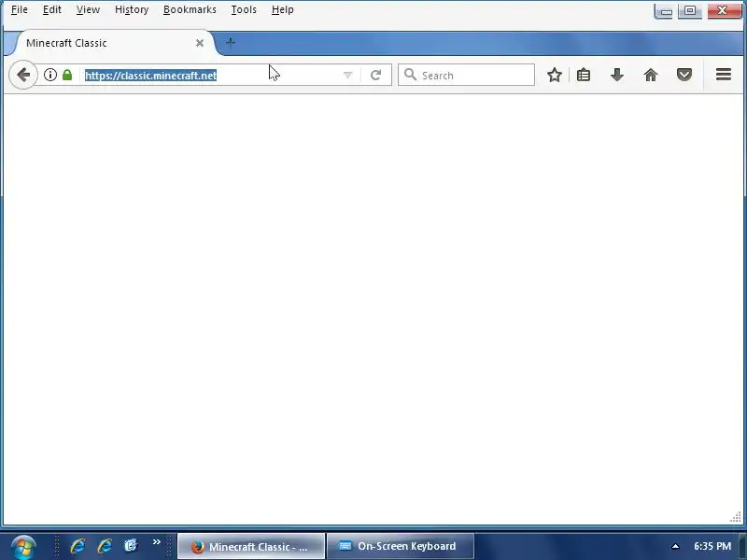
Task: Go back using the back arrow button
Action: tap(22, 75)
